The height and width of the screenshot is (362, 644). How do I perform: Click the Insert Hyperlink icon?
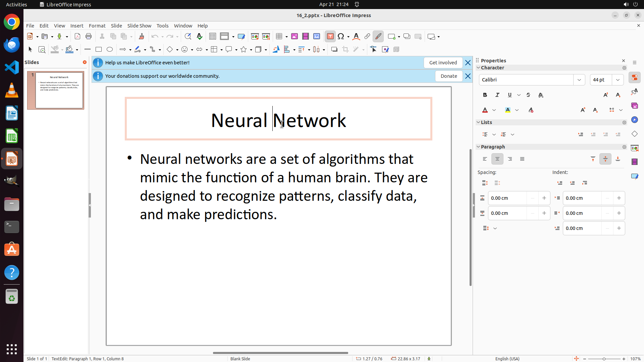[367, 37]
